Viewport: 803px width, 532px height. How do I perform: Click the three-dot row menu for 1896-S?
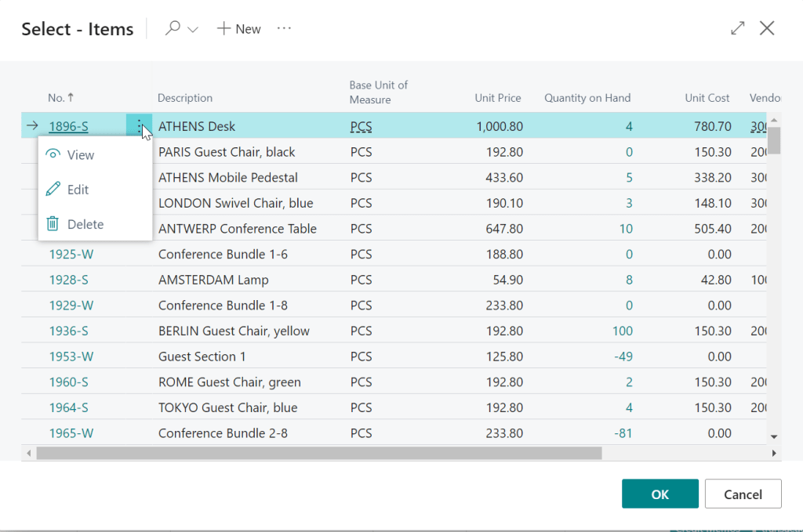click(139, 126)
